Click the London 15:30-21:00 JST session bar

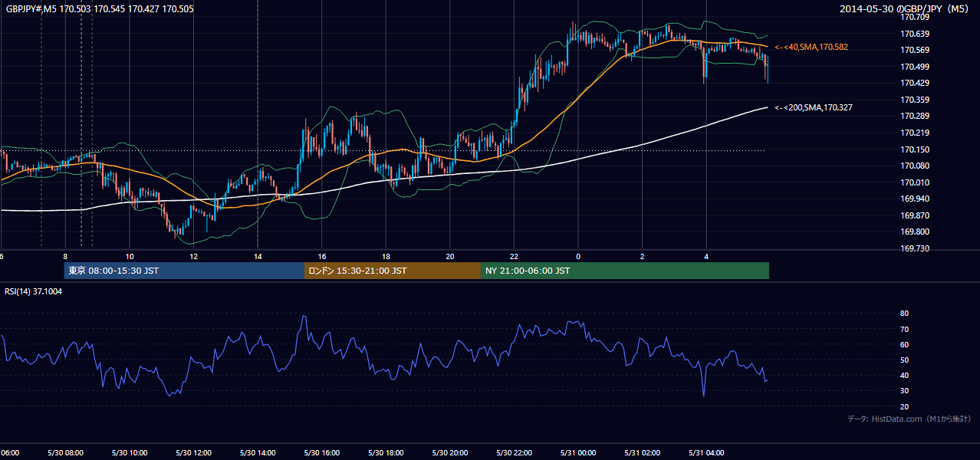click(x=393, y=271)
